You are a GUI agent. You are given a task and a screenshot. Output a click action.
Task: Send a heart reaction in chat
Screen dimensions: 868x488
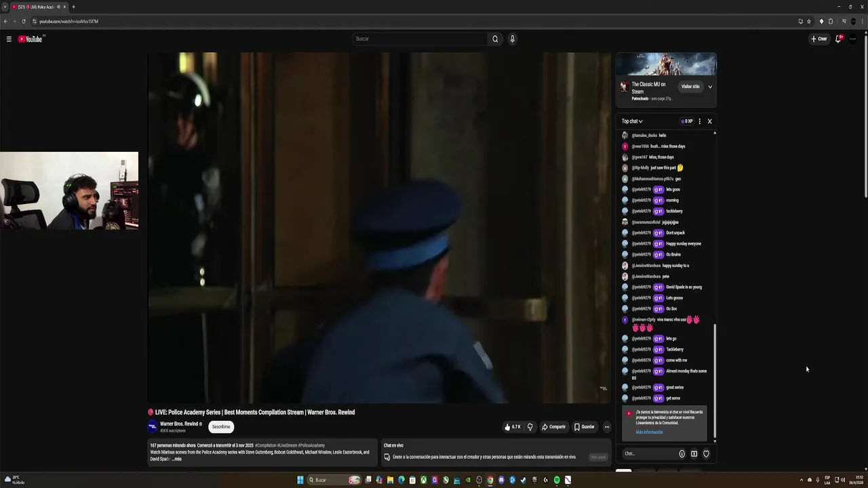(x=706, y=453)
